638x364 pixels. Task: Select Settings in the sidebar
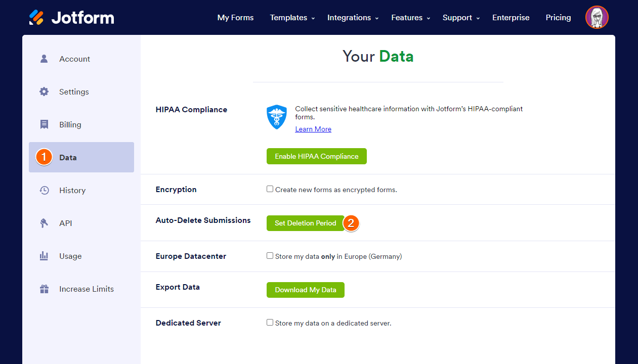pyautogui.click(x=81, y=92)
